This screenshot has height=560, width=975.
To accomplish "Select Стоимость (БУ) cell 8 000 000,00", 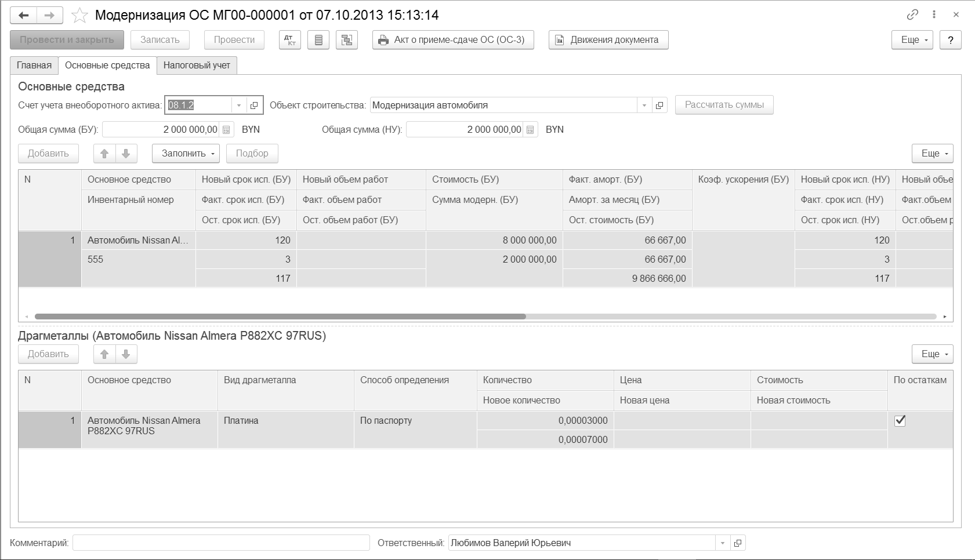I will click(x=494, y=241).
